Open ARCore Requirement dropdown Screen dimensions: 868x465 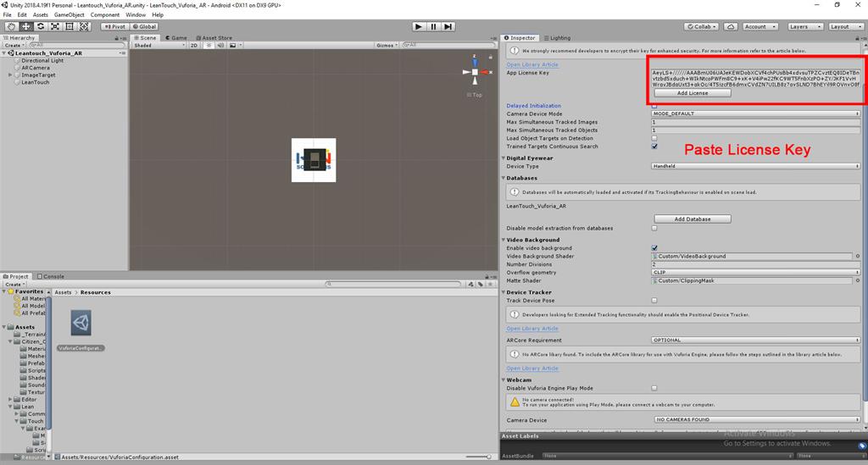tap(755, 340)
